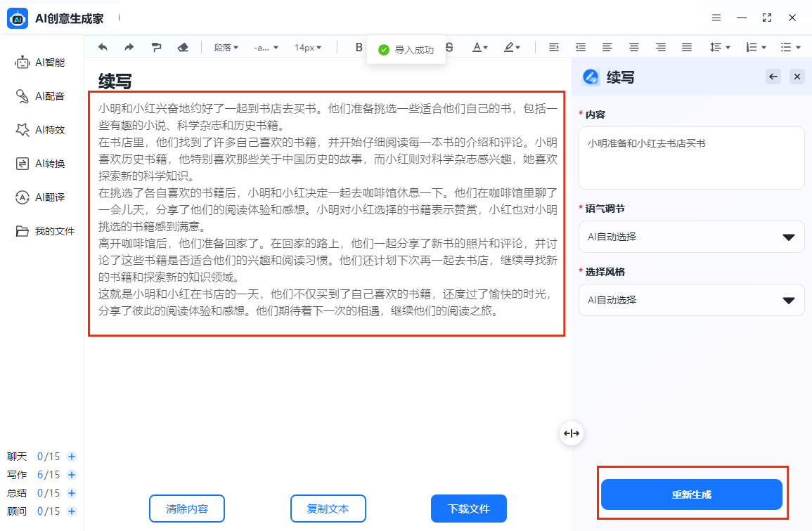This screenshot has height=531, width=812.
Task: Click 复制文本 to copy the text
Action: point(328,508)
